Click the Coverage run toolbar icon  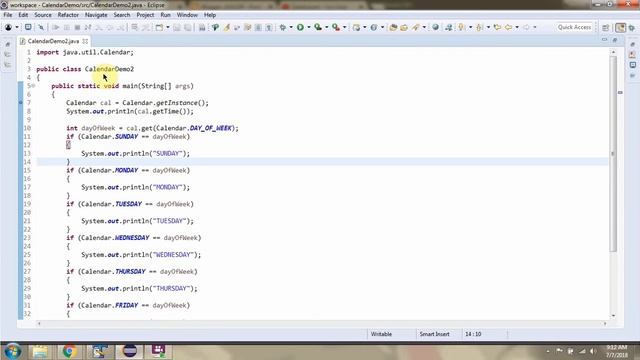[318, 27]
